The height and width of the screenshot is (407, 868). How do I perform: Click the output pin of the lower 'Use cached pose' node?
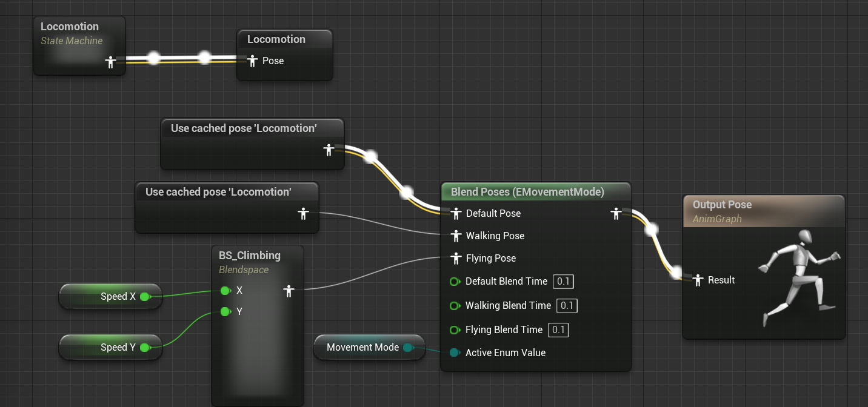point(304,213)
